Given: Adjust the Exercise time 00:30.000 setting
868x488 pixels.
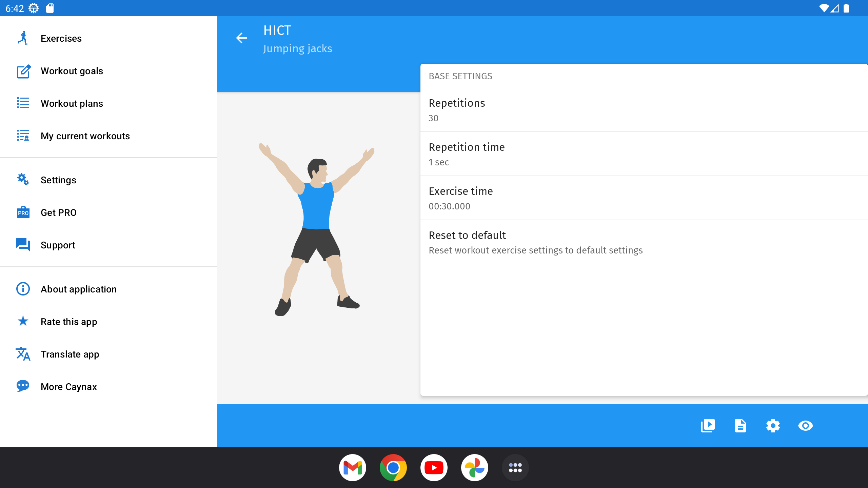Looking at the screenshot, I should (x=644, y=198).
